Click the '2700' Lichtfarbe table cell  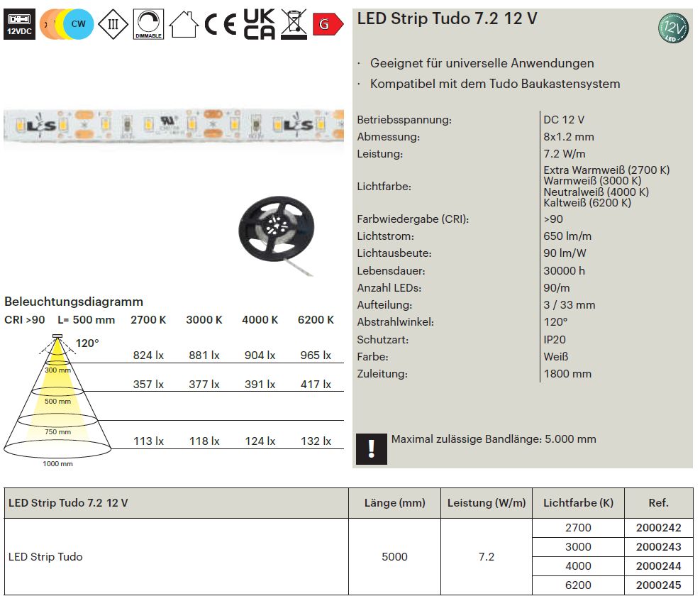[578, 528]
